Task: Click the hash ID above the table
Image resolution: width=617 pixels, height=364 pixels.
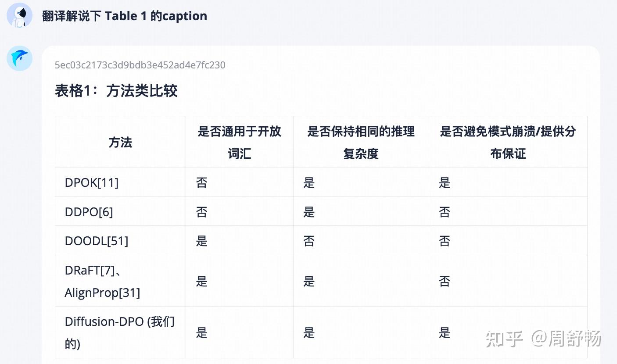Action: point(140,65)
